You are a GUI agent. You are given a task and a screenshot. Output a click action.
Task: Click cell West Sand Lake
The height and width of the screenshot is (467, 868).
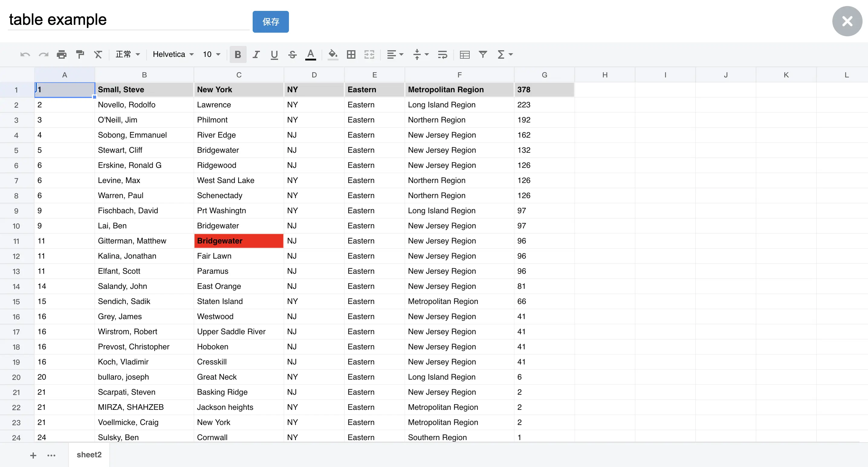(x=239, y=180)
